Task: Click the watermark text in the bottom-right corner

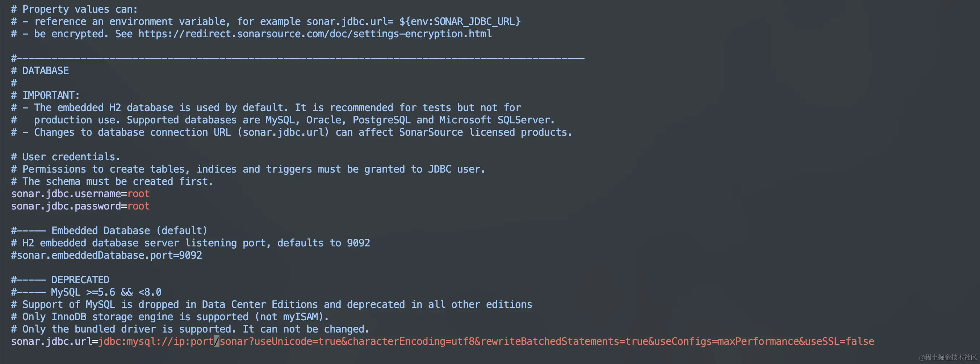Action: tap(948, 357)
